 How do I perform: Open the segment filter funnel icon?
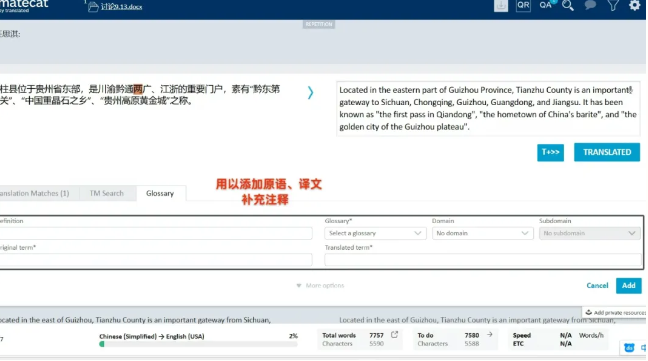click(613, 5)
